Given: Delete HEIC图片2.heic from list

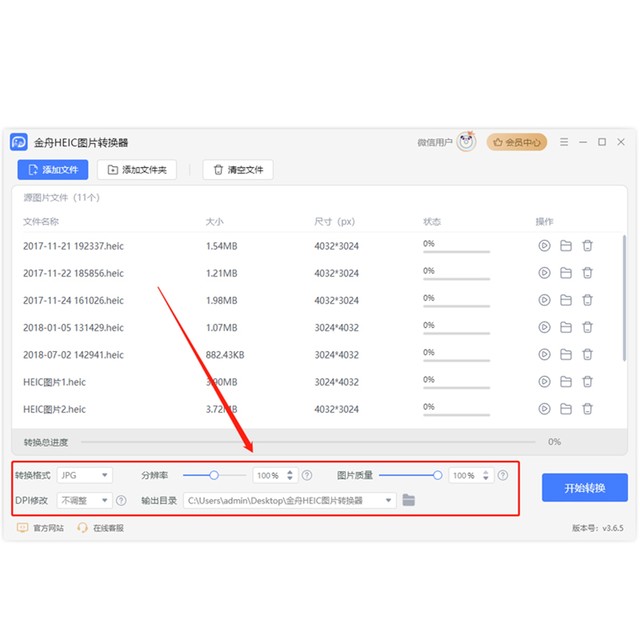Looking at the screenshot, I should tap(587, 409).
